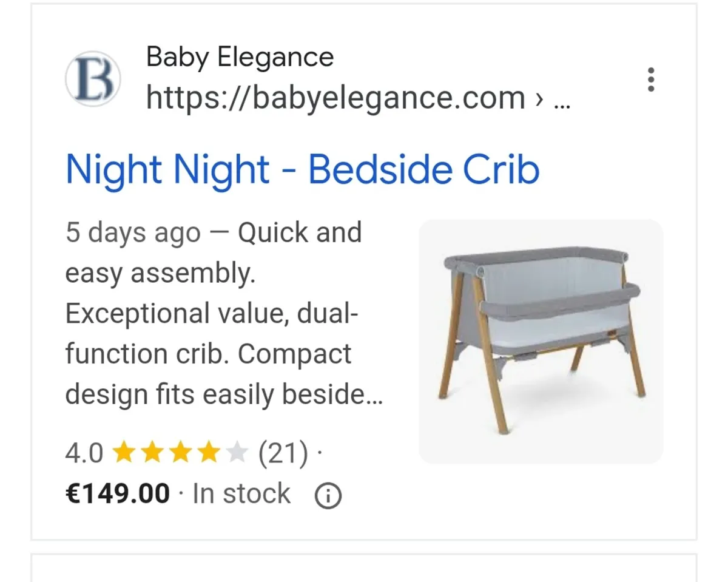Click the Baby Elegance "B" favicon
The width and height of the screenshot is (728, 582).
tap(93, 79)
